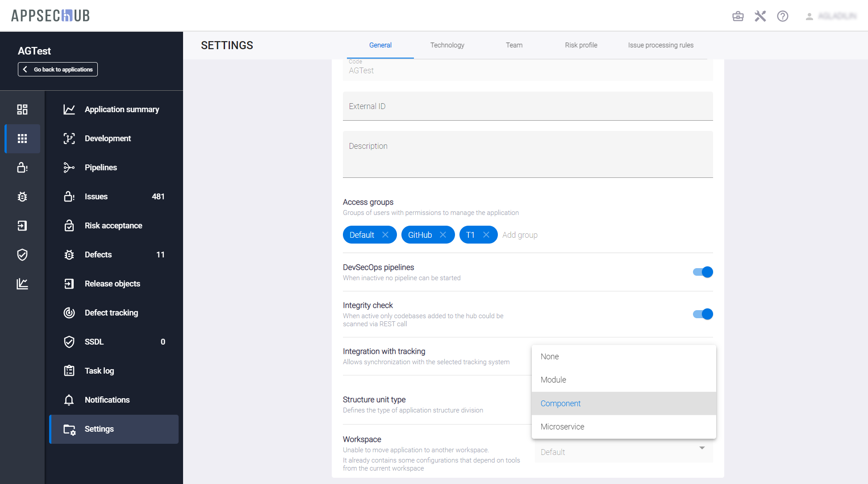Expand the Workspace Default dropdown arrow

click(702, 448)
